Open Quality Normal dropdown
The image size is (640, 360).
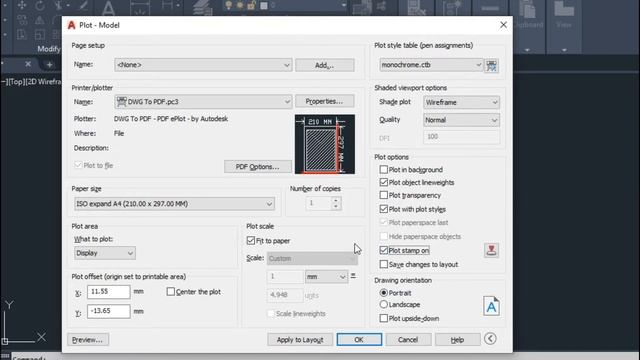coord(461,120)
